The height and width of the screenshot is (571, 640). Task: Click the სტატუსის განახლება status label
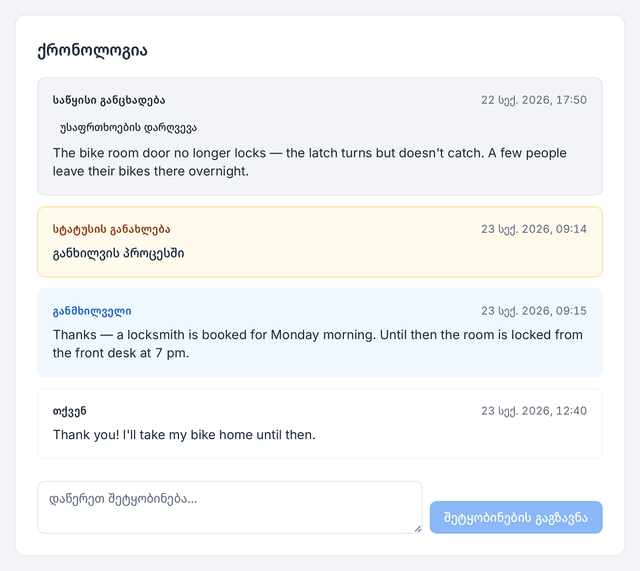coord(111,229)
